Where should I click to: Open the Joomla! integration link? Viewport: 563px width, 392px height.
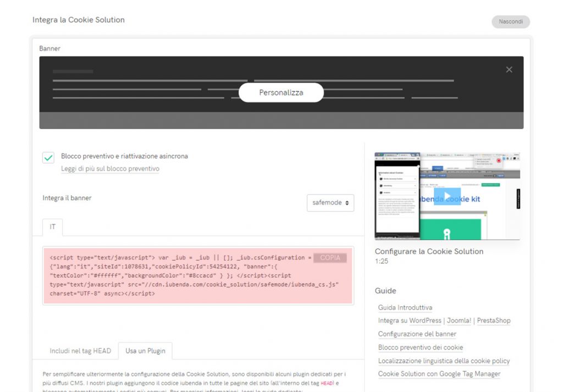[459, 321]
